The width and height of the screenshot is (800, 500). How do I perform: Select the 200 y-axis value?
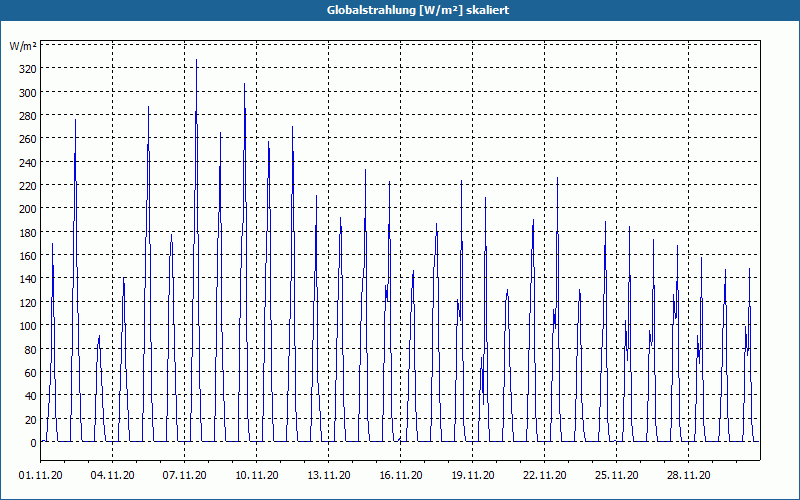coord(28,209)
